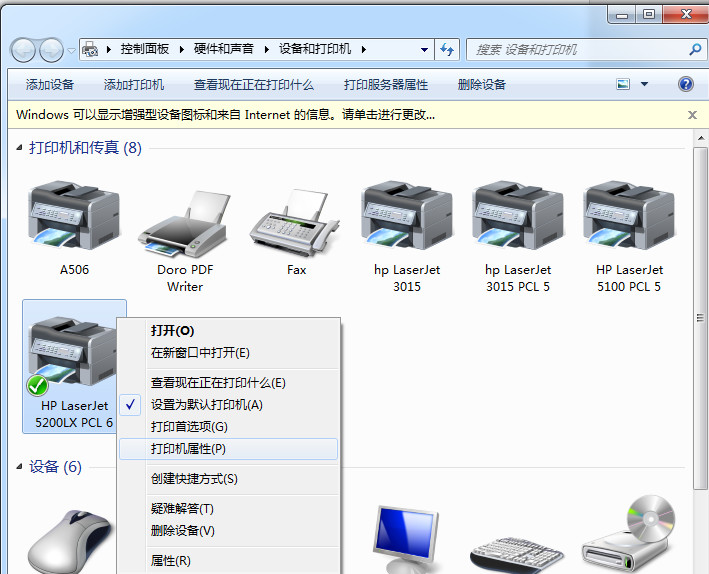Viewport: 709px width, 574px height.
Task: Choose 创建快捷方式(S) menu entry
Action: pyautogui.click(x=228, y=479)
